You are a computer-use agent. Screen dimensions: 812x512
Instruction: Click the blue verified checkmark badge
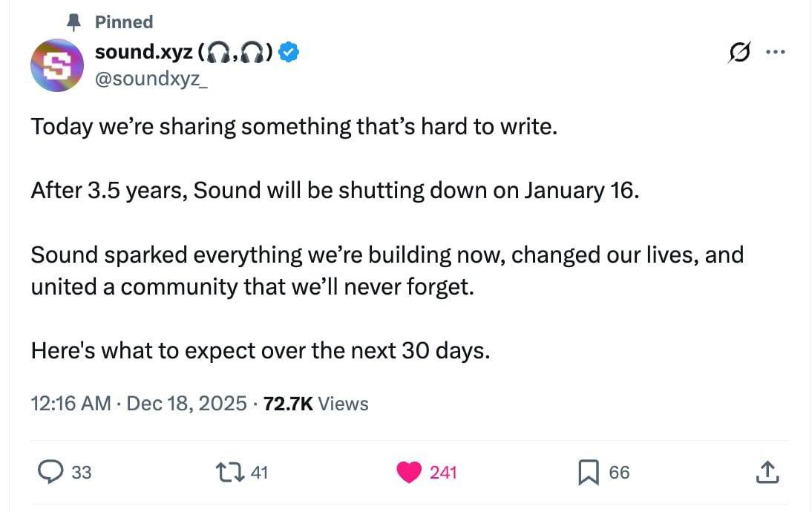(292, 52)
